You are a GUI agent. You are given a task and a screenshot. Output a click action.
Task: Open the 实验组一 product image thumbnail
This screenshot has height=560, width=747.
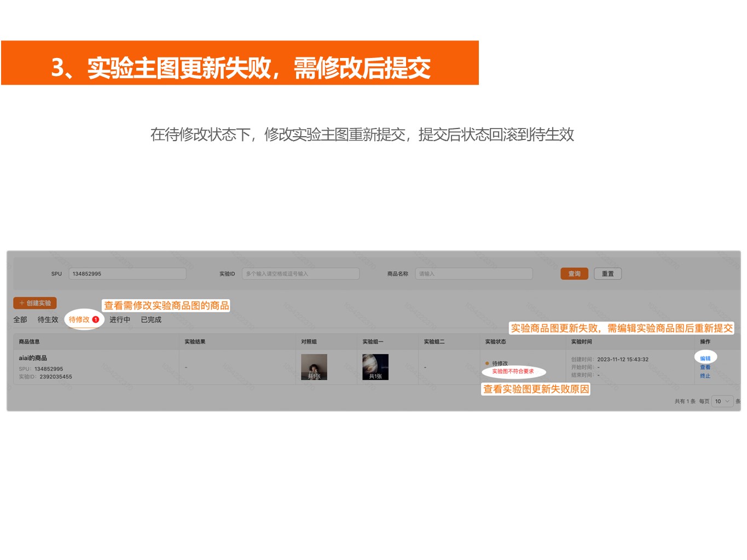coord(375,367)
